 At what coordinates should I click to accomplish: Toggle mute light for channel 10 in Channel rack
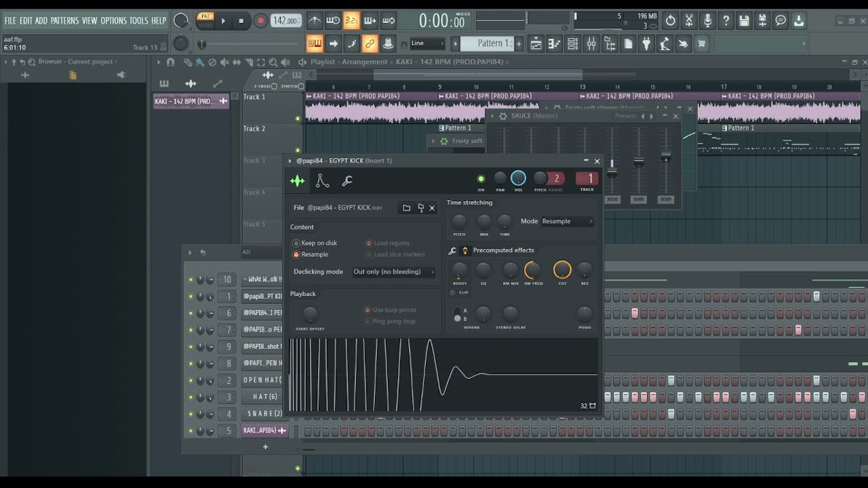[191, 280]
